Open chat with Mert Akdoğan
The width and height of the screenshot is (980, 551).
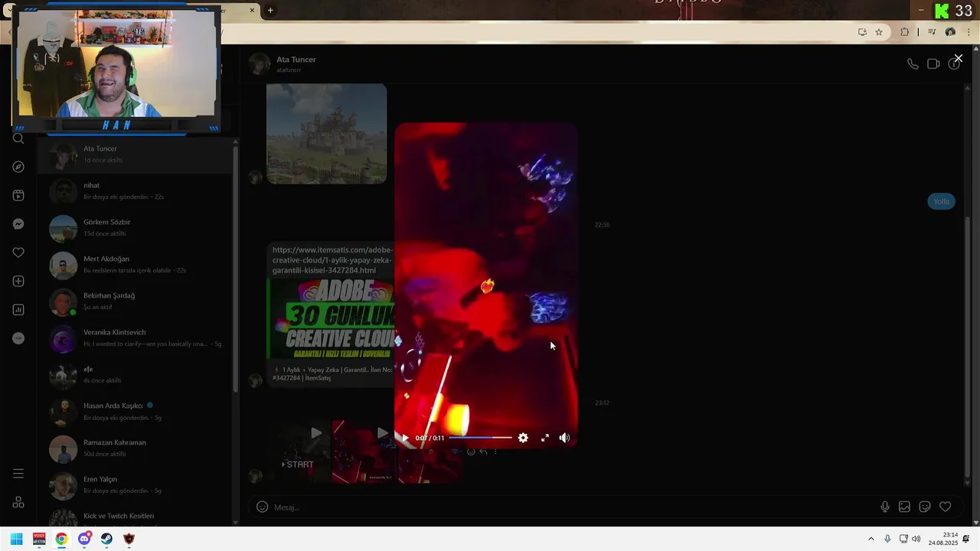136,265
